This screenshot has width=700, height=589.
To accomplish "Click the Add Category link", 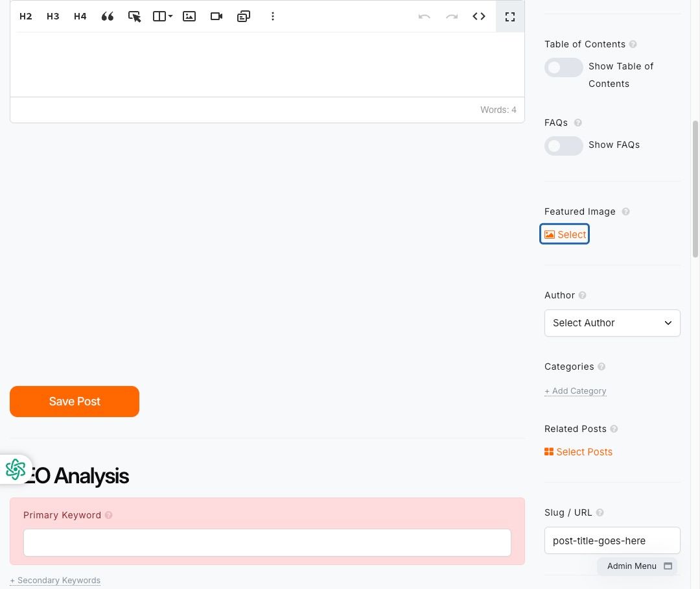I will click(x=576, y=391).
